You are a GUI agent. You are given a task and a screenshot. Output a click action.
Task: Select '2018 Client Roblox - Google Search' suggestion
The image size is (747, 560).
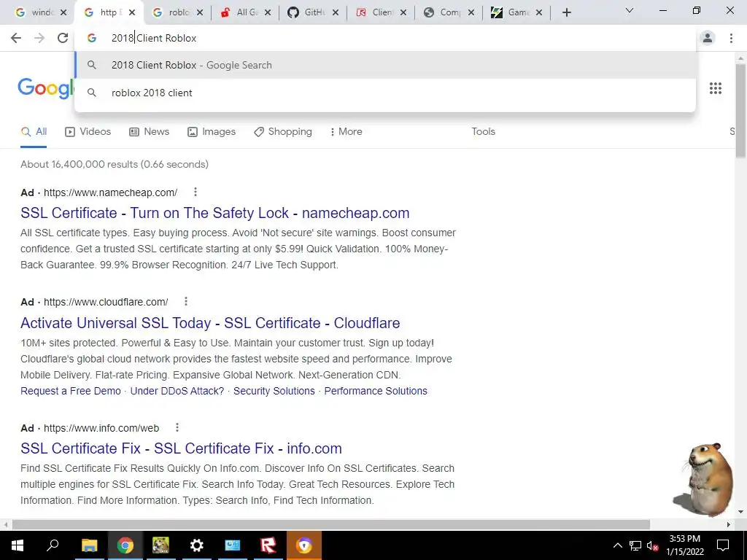tap(385, 65)
